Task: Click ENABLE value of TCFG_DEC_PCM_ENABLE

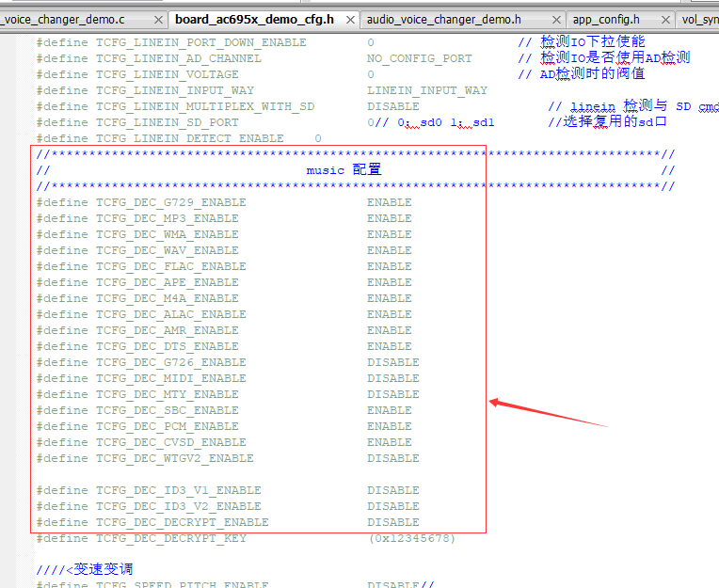Action: click(390, 427)
